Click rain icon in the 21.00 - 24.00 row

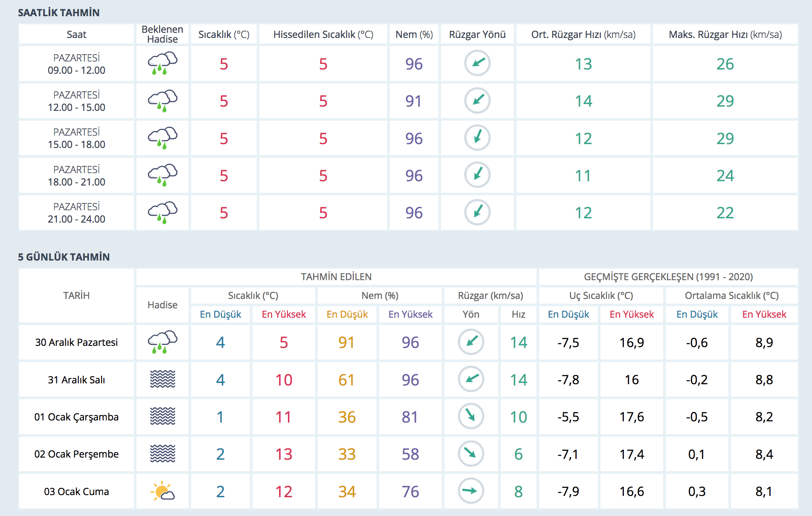coord(162,212)
